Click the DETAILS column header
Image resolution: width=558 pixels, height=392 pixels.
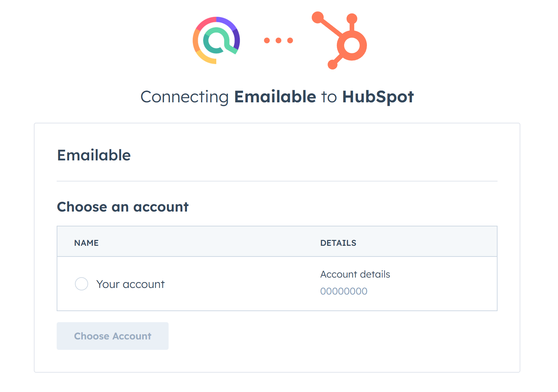point(338,243)
